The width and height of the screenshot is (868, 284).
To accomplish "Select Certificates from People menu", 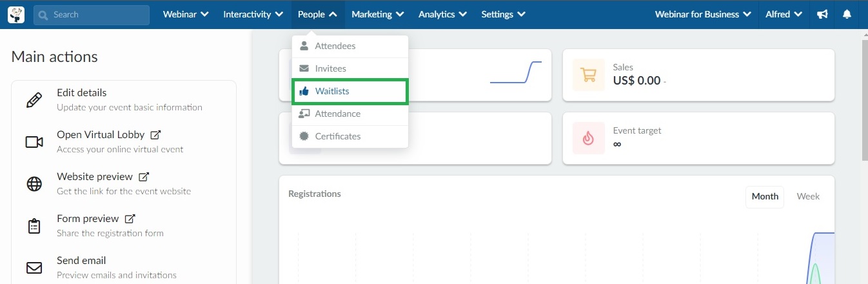I will 350,136.
